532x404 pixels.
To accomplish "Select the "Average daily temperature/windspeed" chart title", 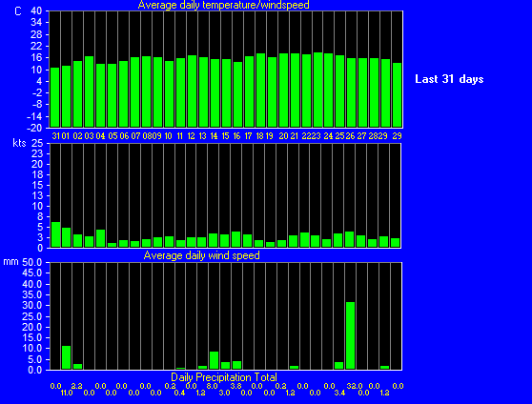I will tap(223, 5).
